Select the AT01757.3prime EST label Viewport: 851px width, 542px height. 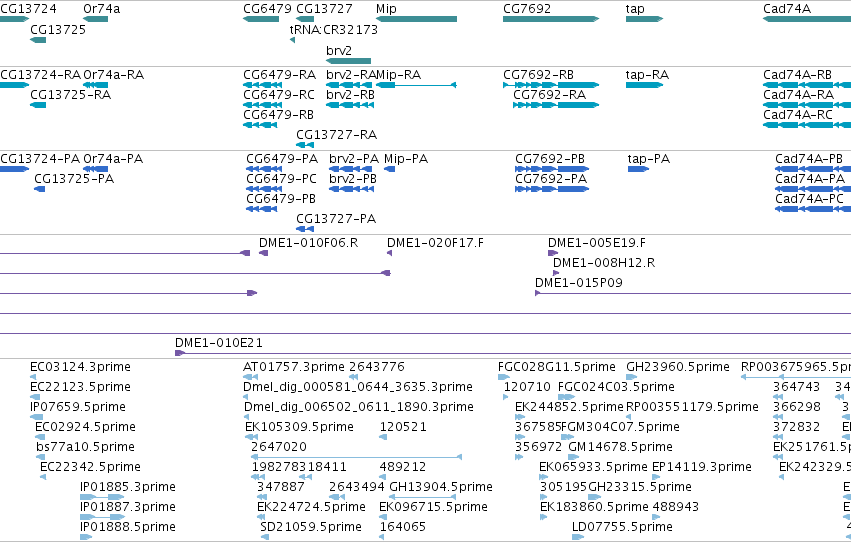pyautogui.click(x=294, y=367)
